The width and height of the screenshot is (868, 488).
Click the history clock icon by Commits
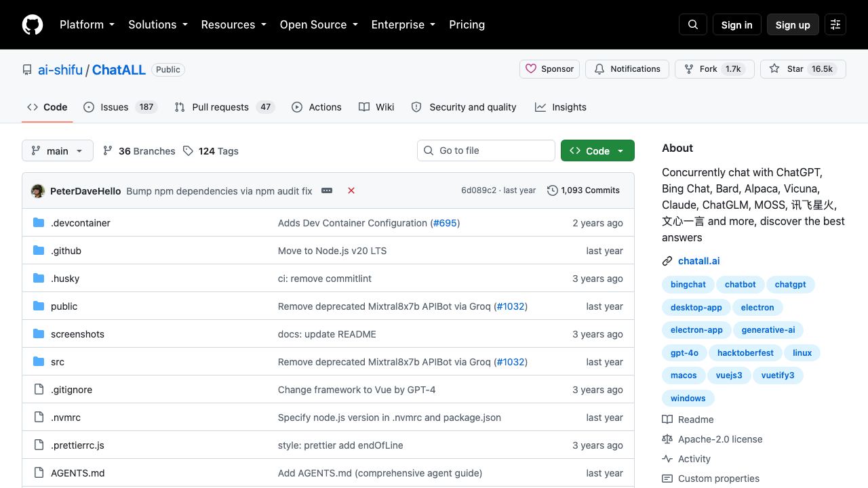[553, 190]
